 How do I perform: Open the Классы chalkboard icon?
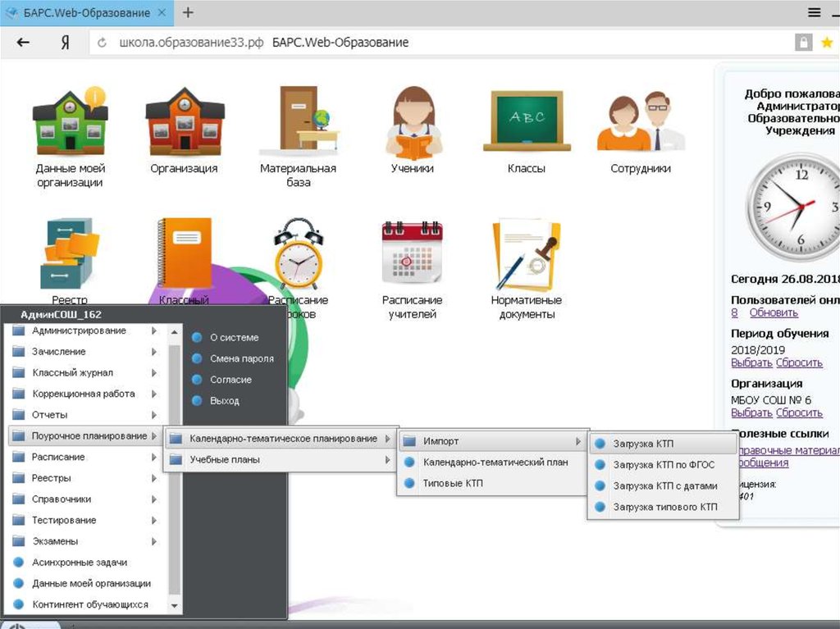point(526,121)
